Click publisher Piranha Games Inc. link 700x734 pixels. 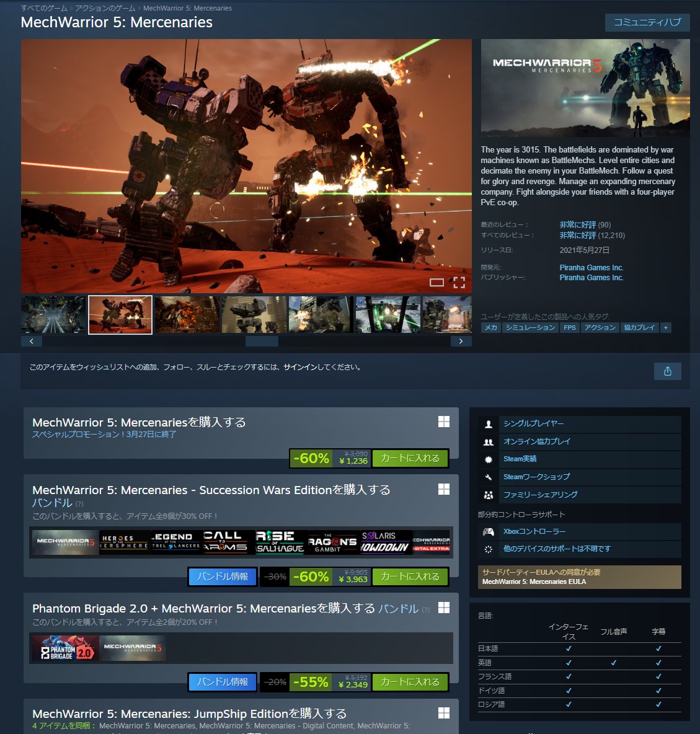[591, 278]
